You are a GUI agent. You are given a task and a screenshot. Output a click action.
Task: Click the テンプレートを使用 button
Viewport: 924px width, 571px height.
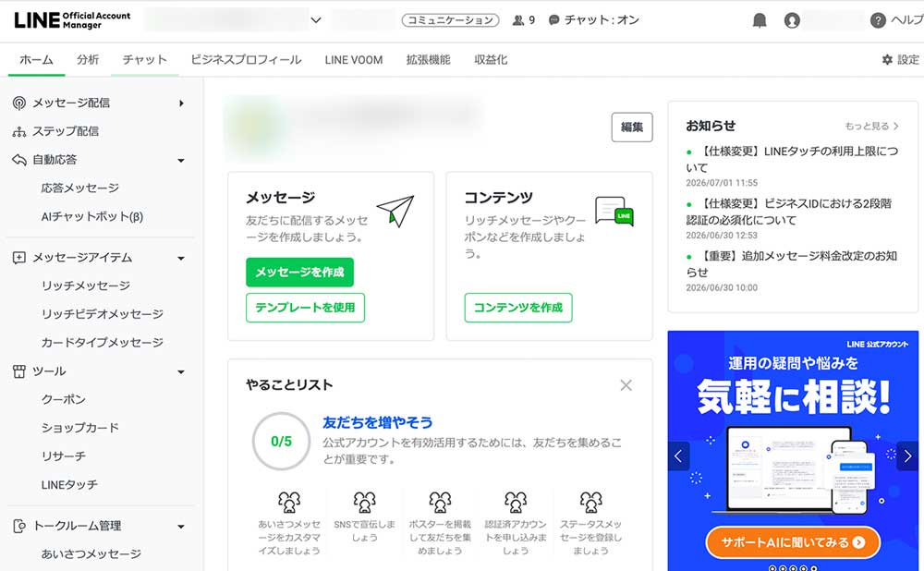point(305,308)
